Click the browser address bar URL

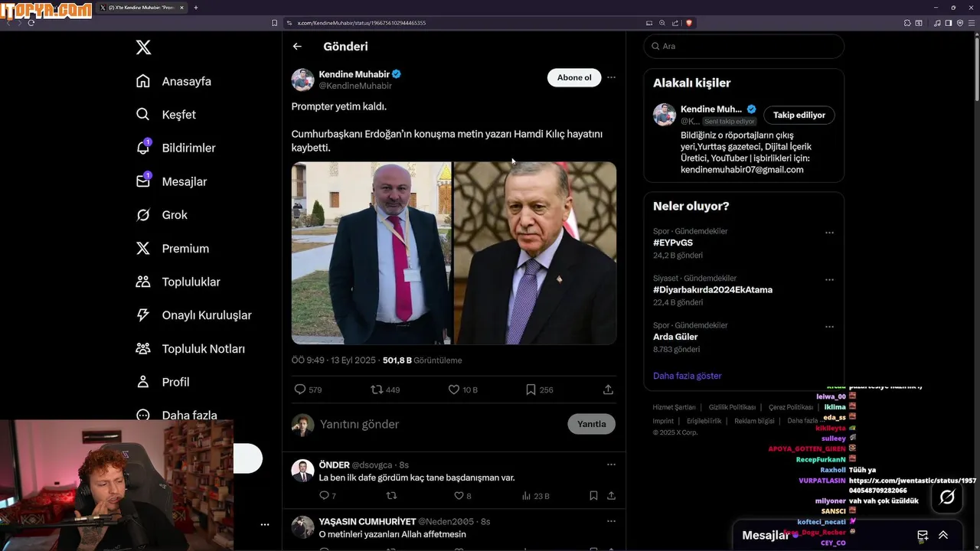(x=361, y=23)
